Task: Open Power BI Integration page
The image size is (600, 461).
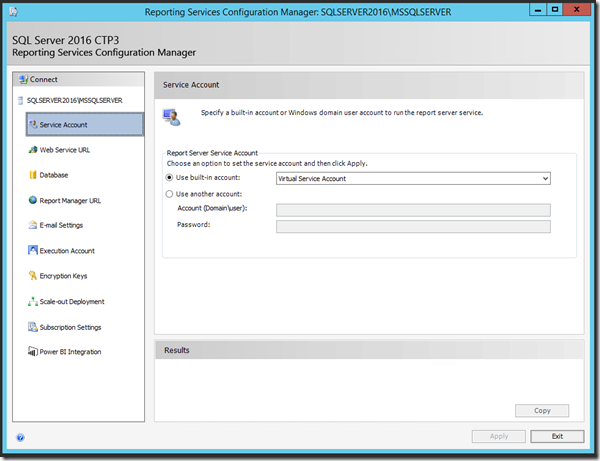Action: tap(70, 352)
